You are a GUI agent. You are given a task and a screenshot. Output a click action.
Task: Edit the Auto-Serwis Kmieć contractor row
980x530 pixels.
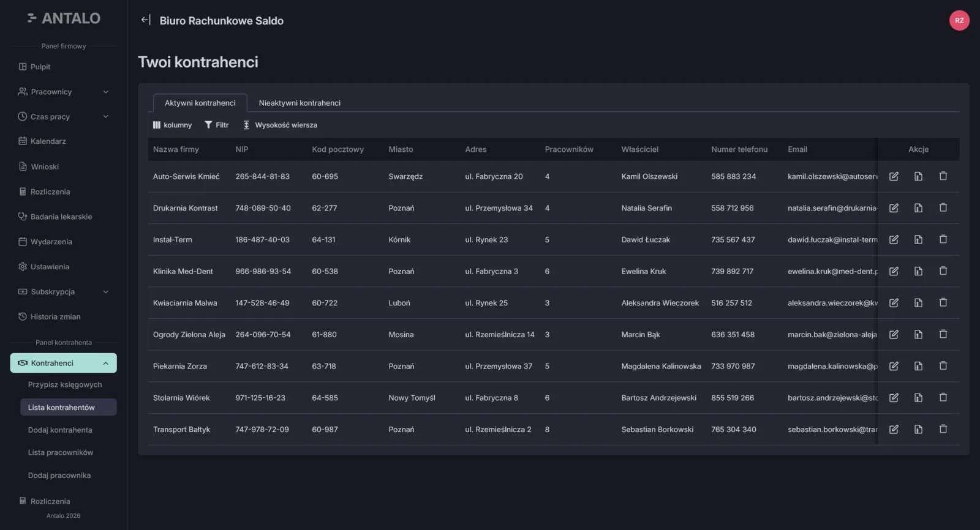[x=894, y=176]
